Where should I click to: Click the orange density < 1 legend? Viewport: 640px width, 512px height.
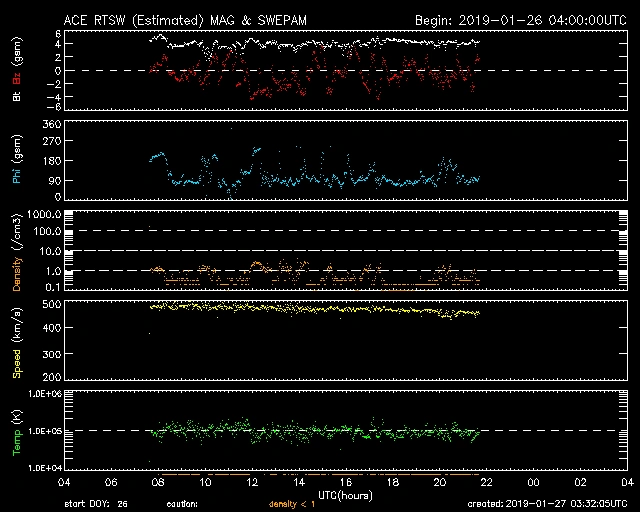tap(291, 504)
